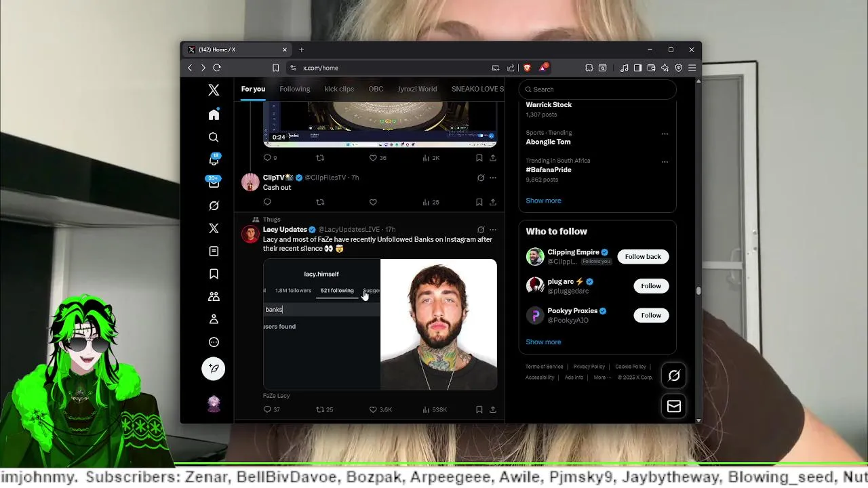Open account avatar at sidebar bottom
868x488 pixels.
pyautogui.click(x=214, y=405)
